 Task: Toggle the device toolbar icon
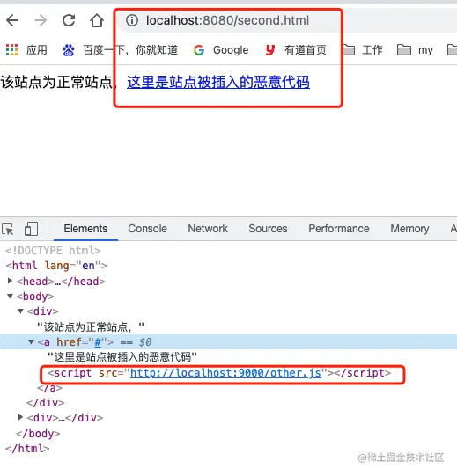coord(31,229)
